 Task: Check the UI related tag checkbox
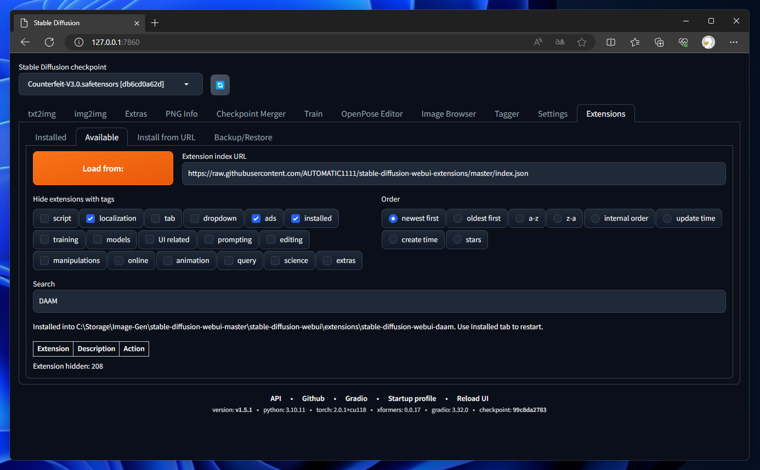click(149, 239)
